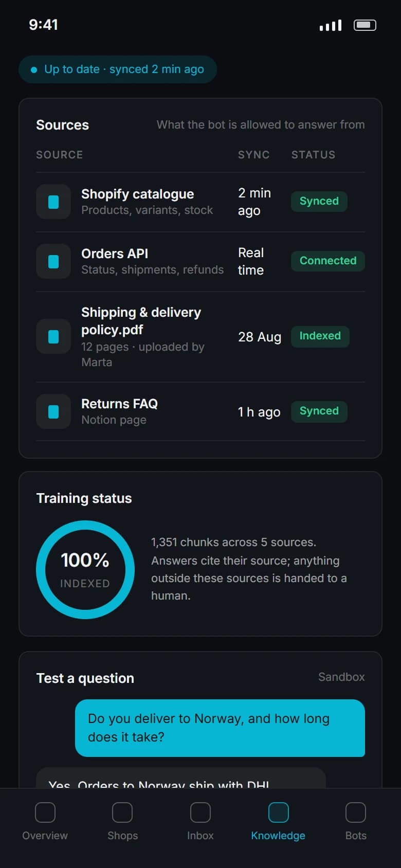Select the Norway delivery question bubble
401x868 pixels.
tap(220, 728)
